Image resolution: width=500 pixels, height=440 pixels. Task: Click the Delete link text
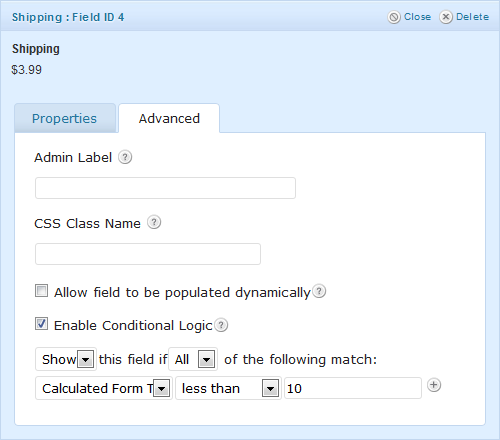[472, 17]
